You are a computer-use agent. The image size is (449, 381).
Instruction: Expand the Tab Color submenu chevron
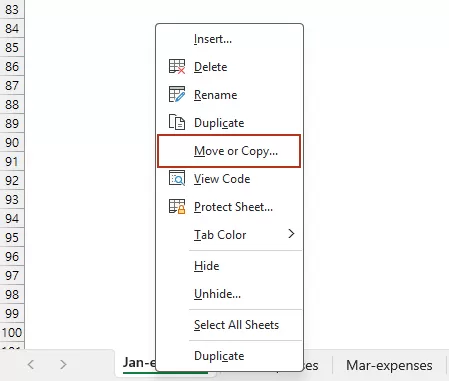point(291,234)
